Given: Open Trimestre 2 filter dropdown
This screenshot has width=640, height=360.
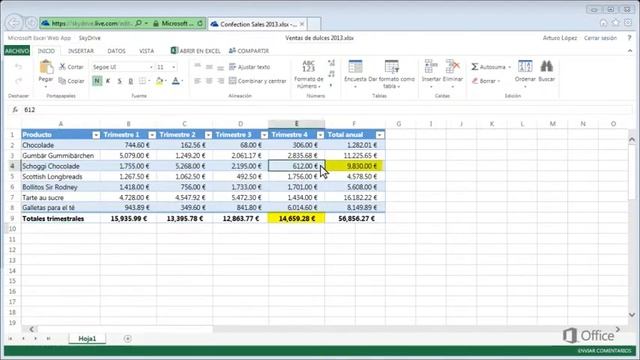Looking at the screenshot, I should (x=208, y=135).
